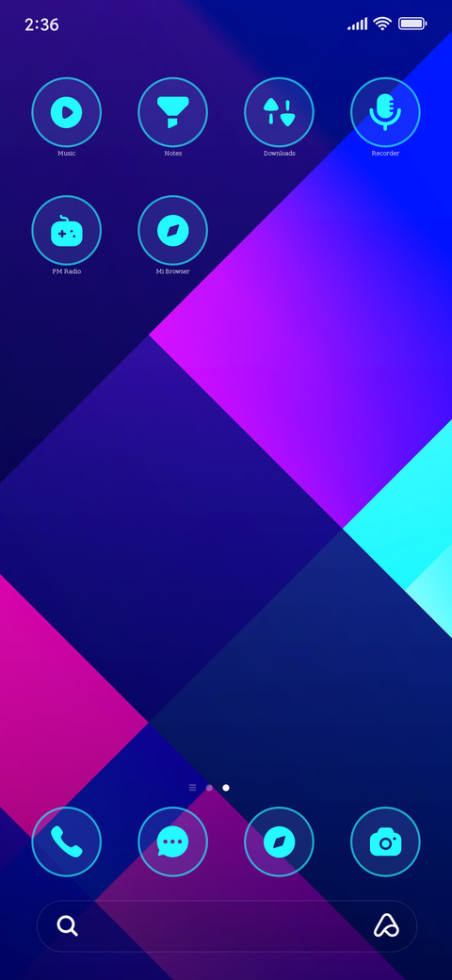This screenshot has width=452, height=980.
Task: Tap the battery status icon
Action: point(412,24)
